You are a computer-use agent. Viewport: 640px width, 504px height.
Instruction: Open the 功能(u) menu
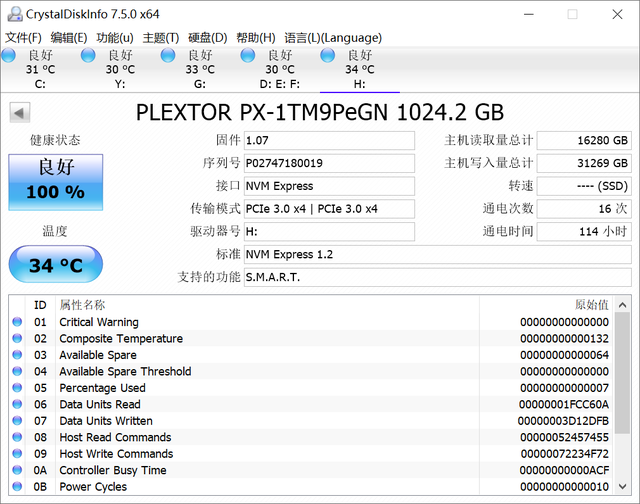pyautogui.click(x=115, y=38)
